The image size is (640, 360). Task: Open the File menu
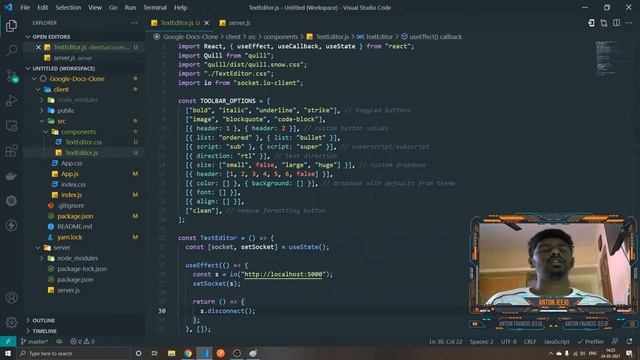point(25,7)
